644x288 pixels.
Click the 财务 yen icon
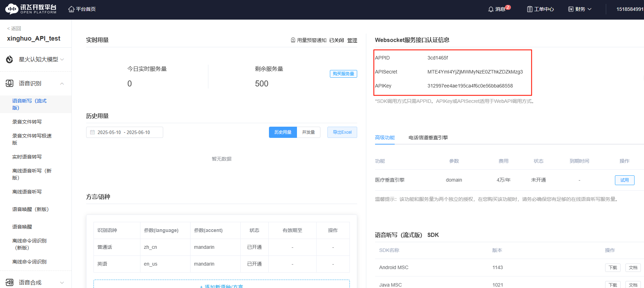pos(571,9)
